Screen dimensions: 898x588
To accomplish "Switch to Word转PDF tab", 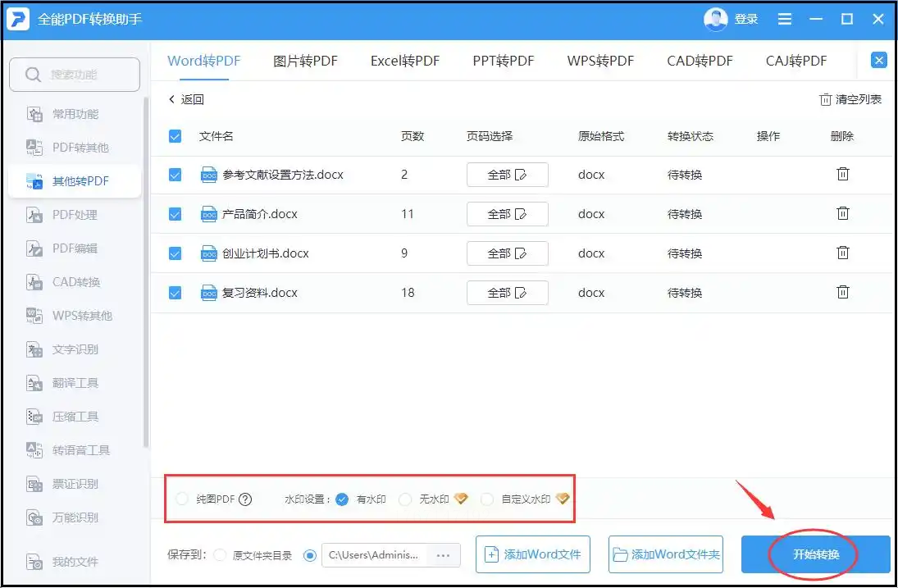I will click(204, 61).
